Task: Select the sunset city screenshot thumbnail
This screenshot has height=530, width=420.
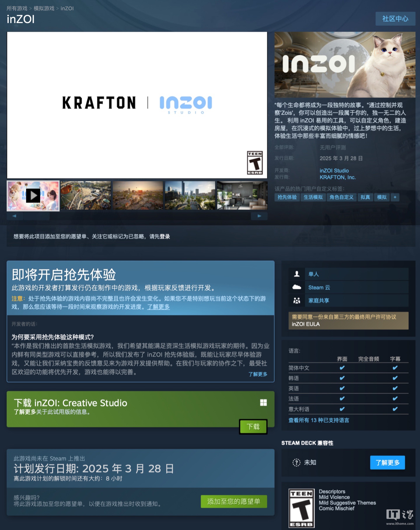Action: point(138,195)
